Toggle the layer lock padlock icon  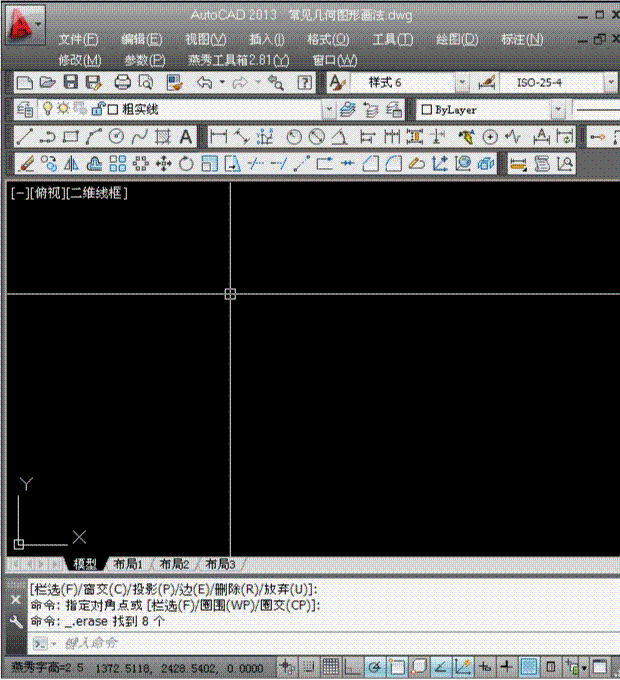[98, 109]
